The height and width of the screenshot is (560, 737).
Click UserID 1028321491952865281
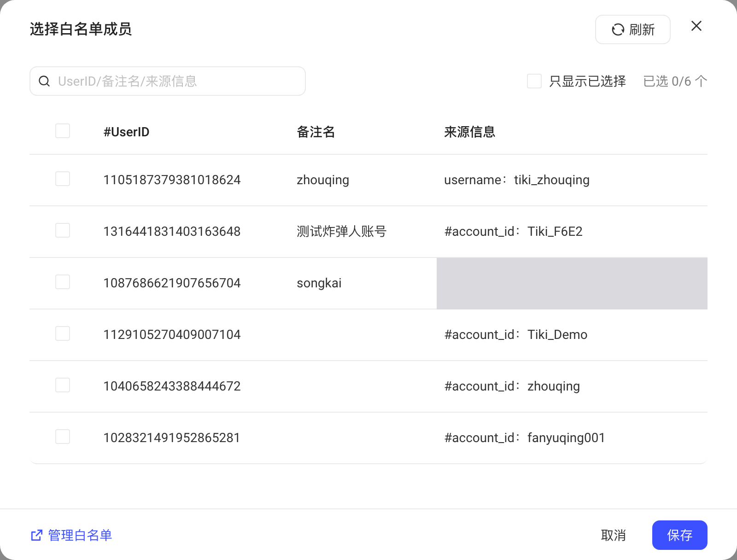[172, 438]
